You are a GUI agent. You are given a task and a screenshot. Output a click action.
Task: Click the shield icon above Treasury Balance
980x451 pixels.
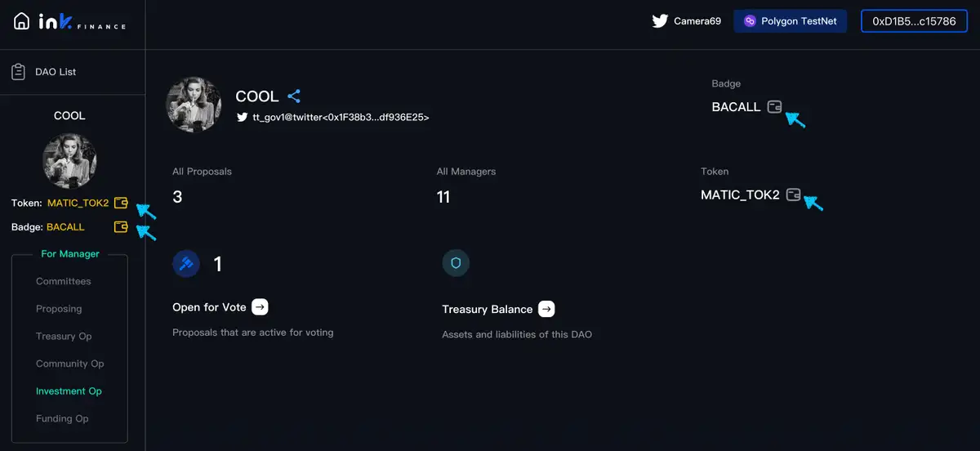point(456,263)
